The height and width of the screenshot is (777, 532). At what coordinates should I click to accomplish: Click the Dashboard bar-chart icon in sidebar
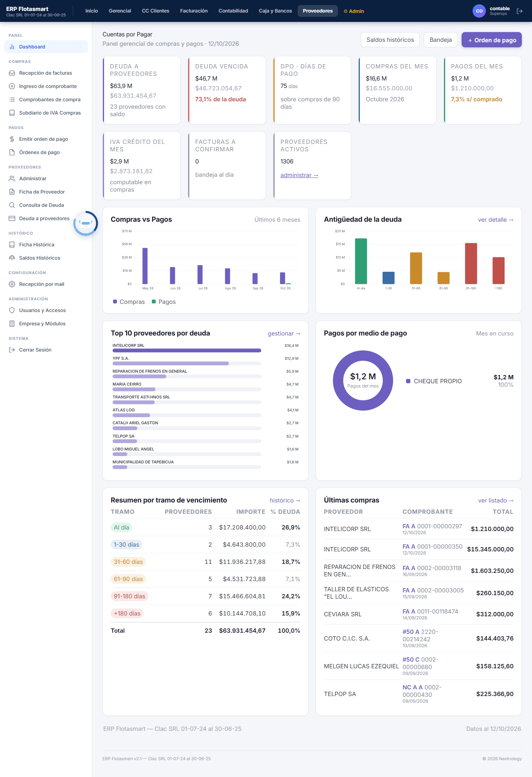(12, 47)
